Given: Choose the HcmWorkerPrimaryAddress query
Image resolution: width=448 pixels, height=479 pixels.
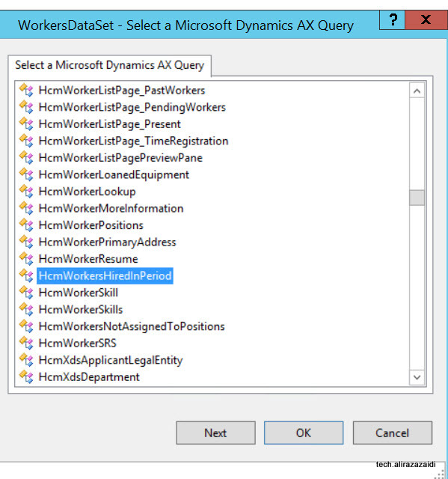Looking at the screenshot, I should tap(108, 242).
